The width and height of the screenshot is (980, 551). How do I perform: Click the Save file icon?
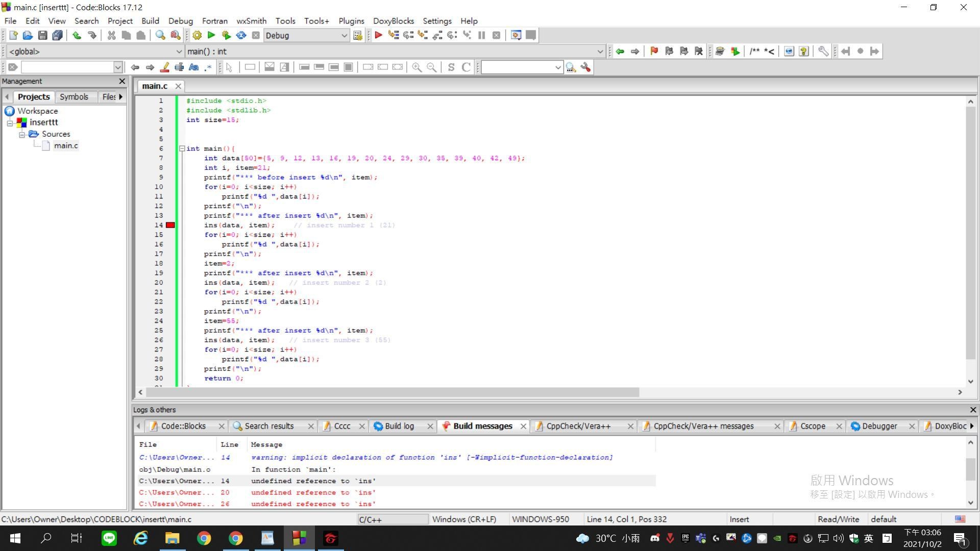click(x=43, y=35)
